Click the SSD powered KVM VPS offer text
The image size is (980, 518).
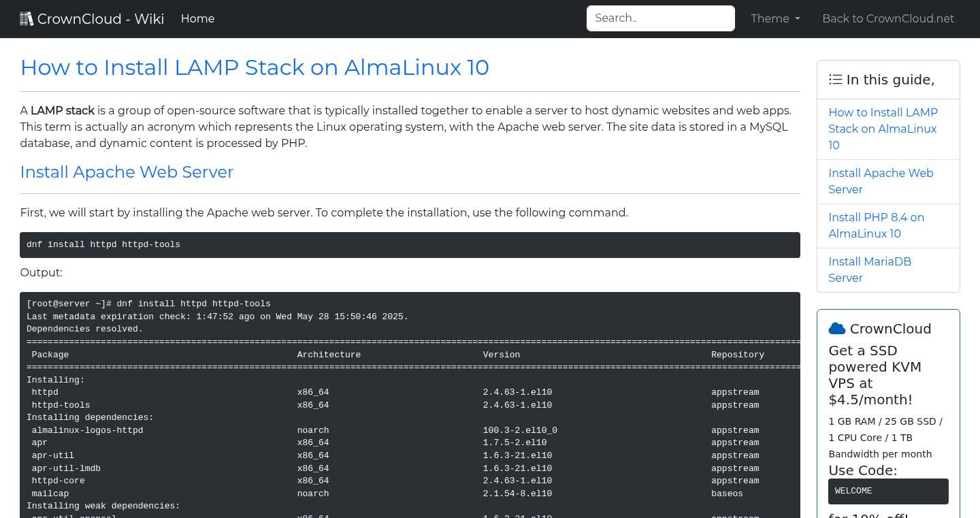tap(875, 375)
